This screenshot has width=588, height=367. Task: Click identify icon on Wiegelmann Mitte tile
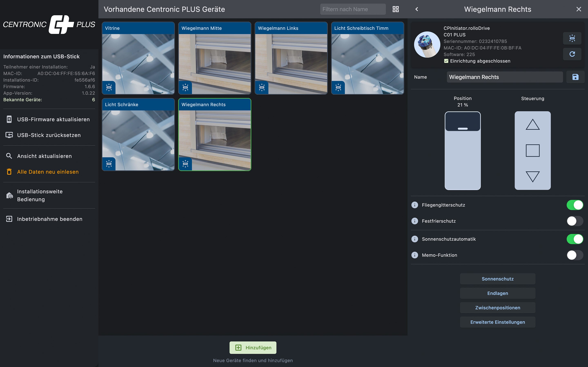click(185, 87)
